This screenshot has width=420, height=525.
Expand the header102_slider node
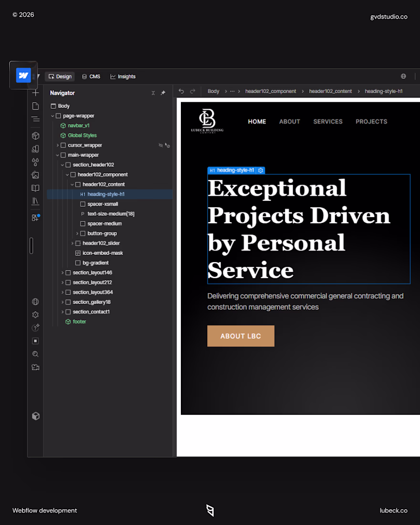[73, 243]
